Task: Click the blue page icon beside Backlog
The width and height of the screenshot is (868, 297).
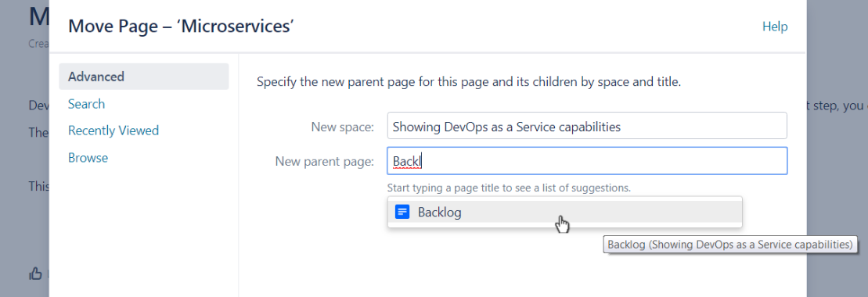Action: [402, 212]
